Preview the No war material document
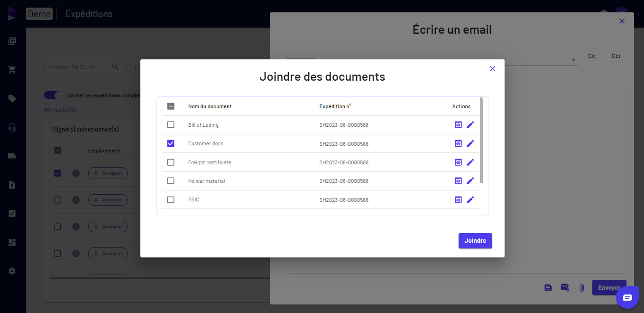This screenshot has width=644, height=313. click(x=458, y=181)
